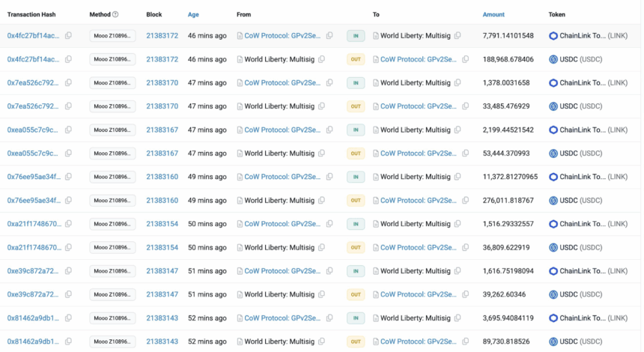Click World Liberty: Multisig sender in 53,444.370993 row
The image size is (644, 352).
pyautogui.click(x=279, y=154)
